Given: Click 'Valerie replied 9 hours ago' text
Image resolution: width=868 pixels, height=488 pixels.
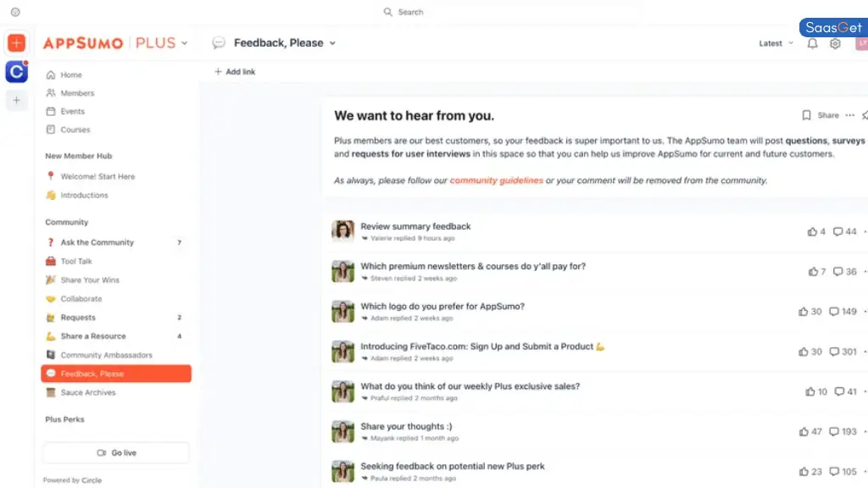Looking at the screenshot, I should [x=413, y=238].
